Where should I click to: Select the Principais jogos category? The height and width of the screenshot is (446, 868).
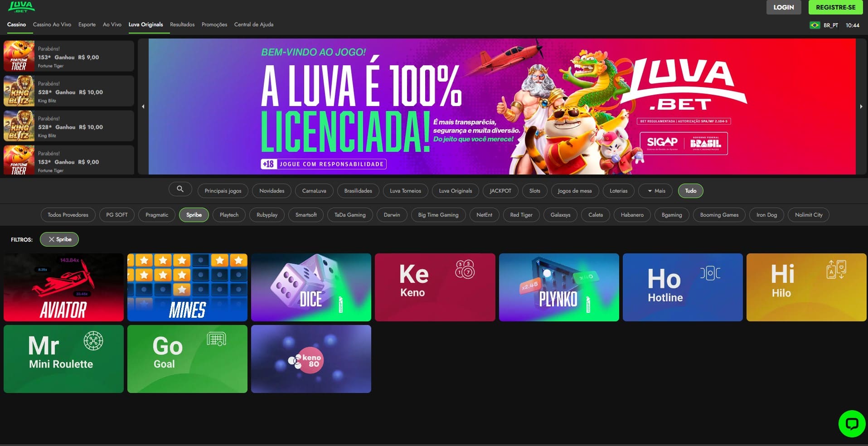click(223, 191)
